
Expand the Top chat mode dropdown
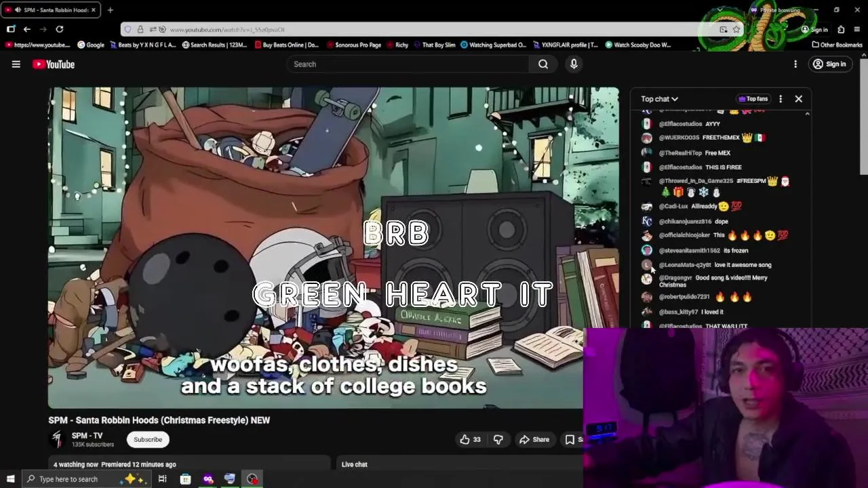pos(659,99)
